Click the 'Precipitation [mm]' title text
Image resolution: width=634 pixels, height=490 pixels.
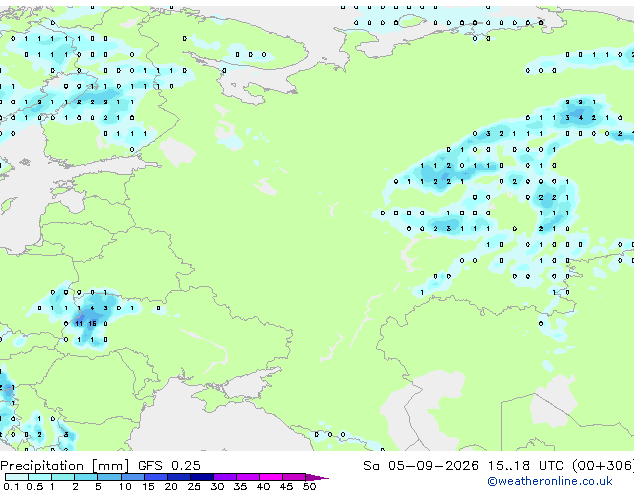[65, 466]
